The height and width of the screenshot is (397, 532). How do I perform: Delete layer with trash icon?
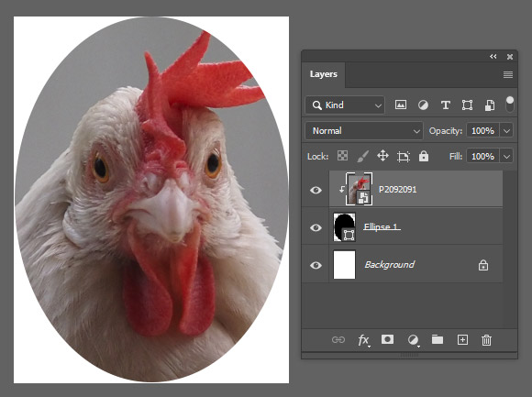click(486, 340)
